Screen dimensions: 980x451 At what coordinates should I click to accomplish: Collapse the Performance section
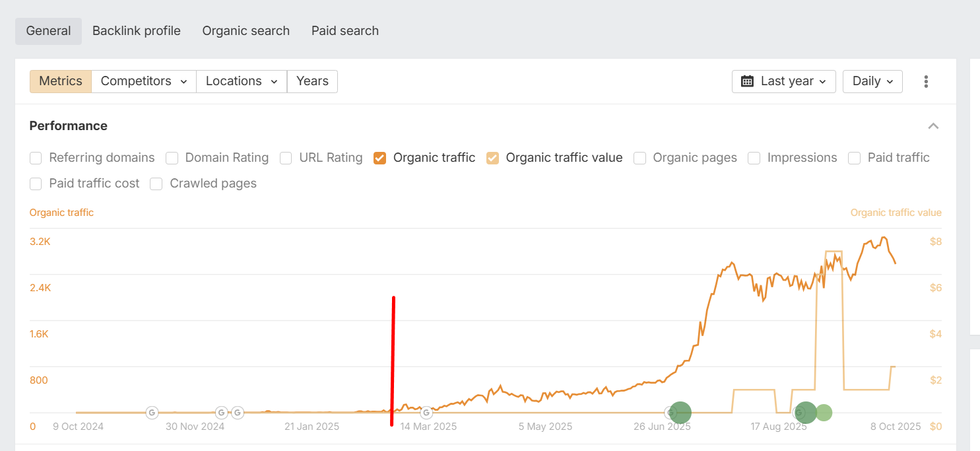click(x=933, y=126)
